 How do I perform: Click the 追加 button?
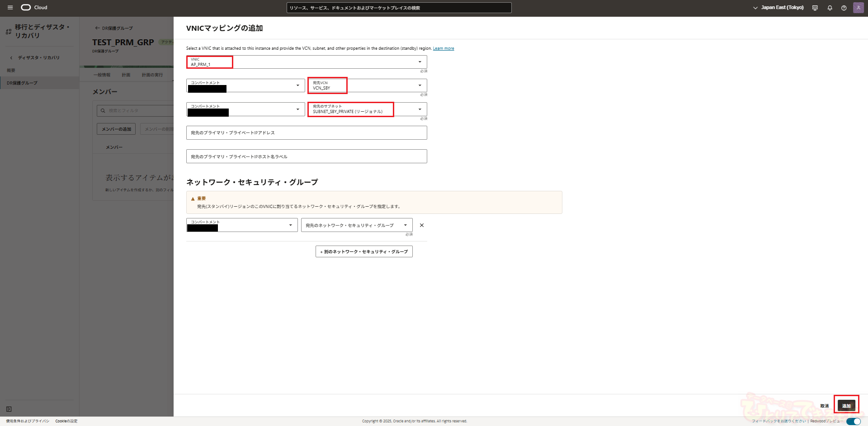[x=846, y=406]
